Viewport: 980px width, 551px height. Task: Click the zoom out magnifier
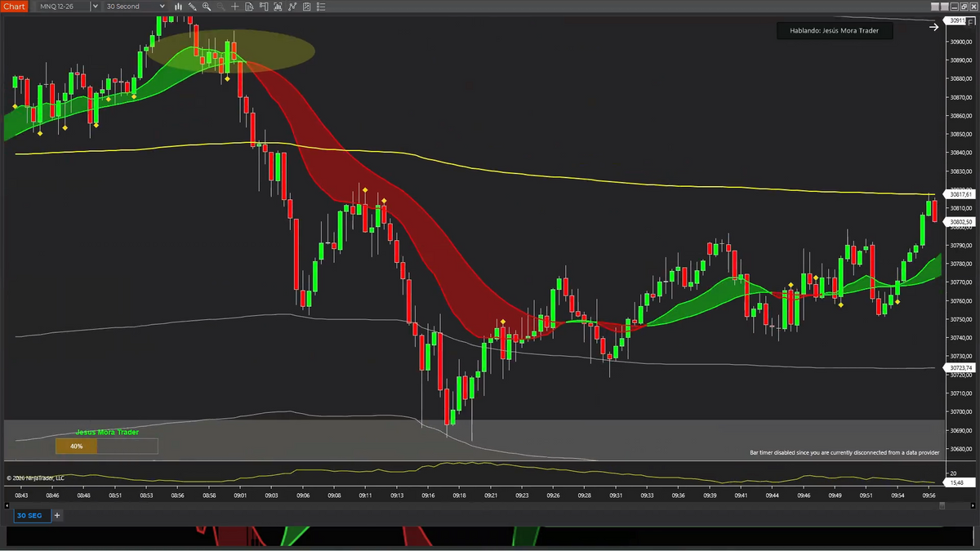[220, 7]
